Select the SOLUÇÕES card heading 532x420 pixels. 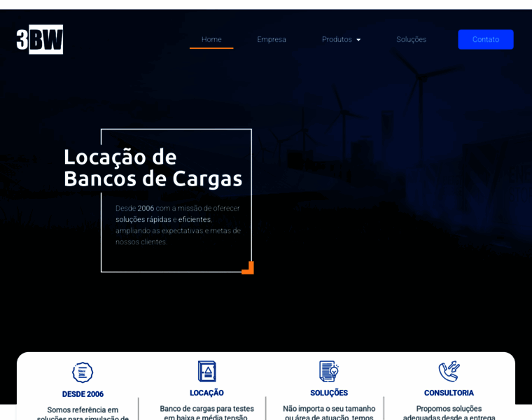coord(329,393)
